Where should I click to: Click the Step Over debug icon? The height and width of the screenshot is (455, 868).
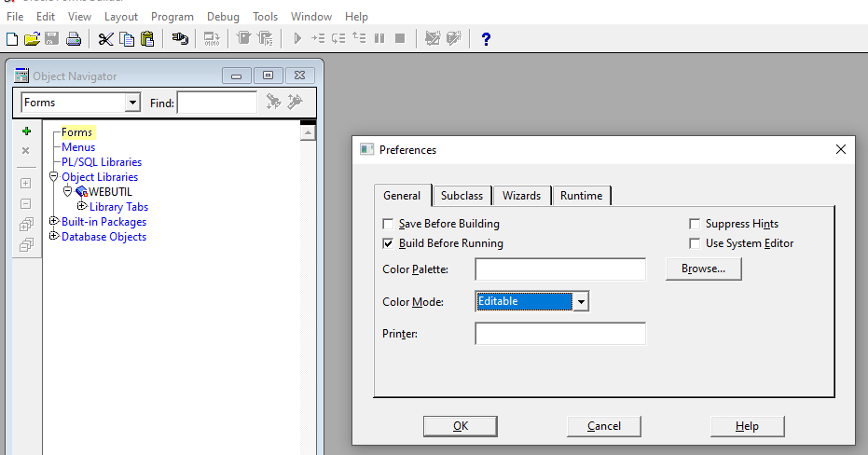(x=338, y=39)
